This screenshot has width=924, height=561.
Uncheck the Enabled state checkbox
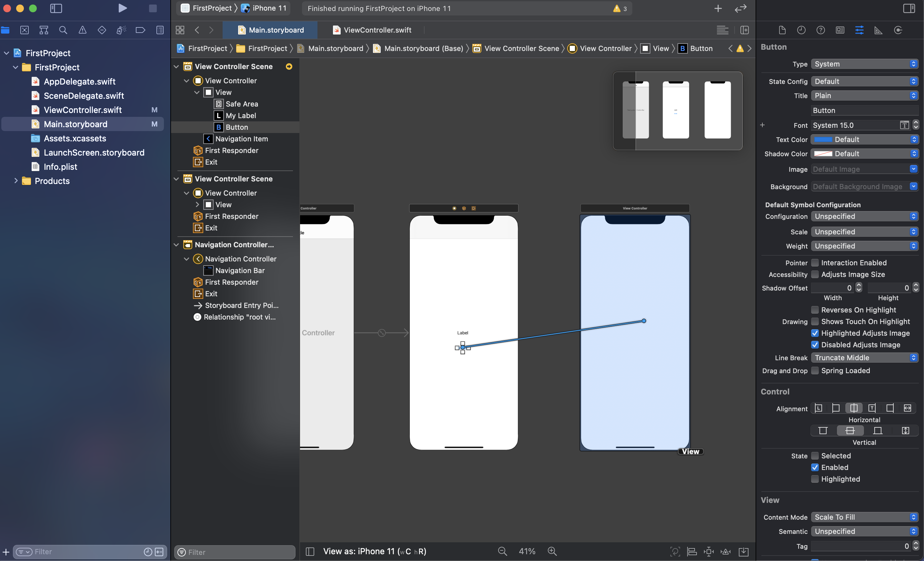(815, 468)
